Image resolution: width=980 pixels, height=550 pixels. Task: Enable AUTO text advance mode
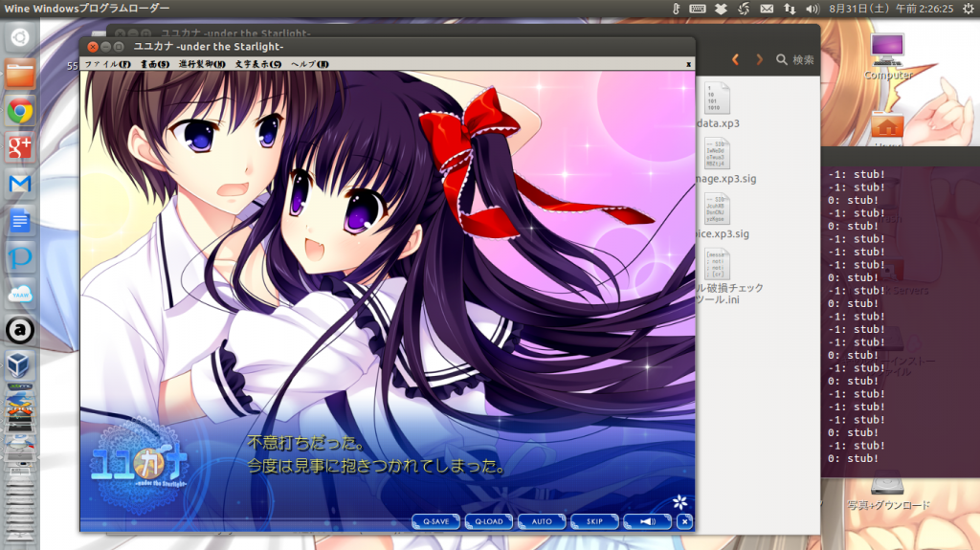(x=542, y=521)
